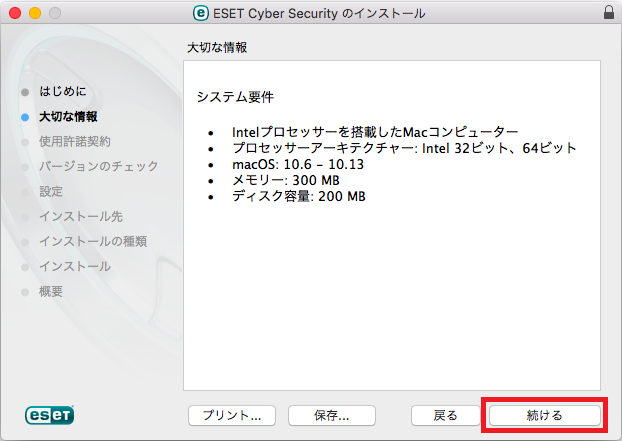Click the 戻る button to go back
This screenshot has height=441, width=622.
(x=445, y=415)
